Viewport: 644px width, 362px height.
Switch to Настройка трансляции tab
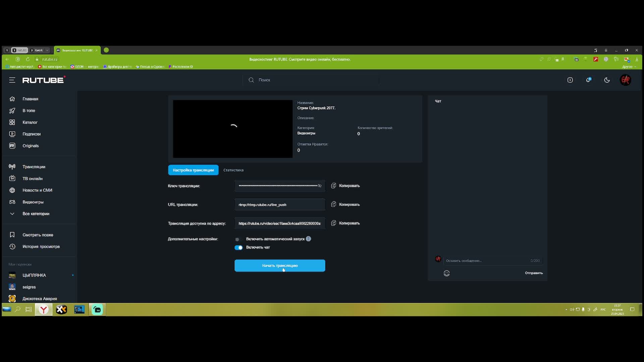tap(193, 170)
